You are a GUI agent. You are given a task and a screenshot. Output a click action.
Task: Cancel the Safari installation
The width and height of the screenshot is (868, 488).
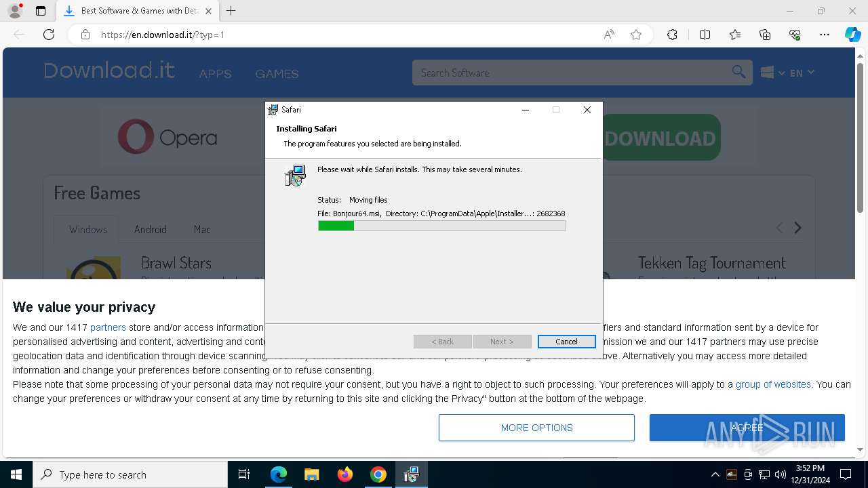pyautogui.click(x=567, y=342)
